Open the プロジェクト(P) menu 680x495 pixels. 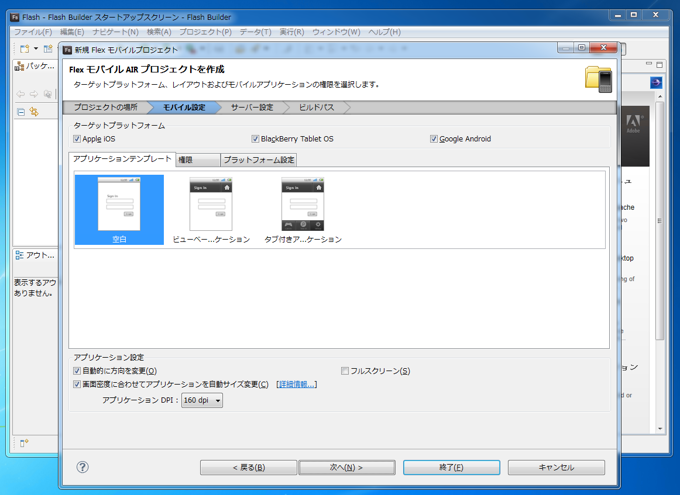coord(206,32)
